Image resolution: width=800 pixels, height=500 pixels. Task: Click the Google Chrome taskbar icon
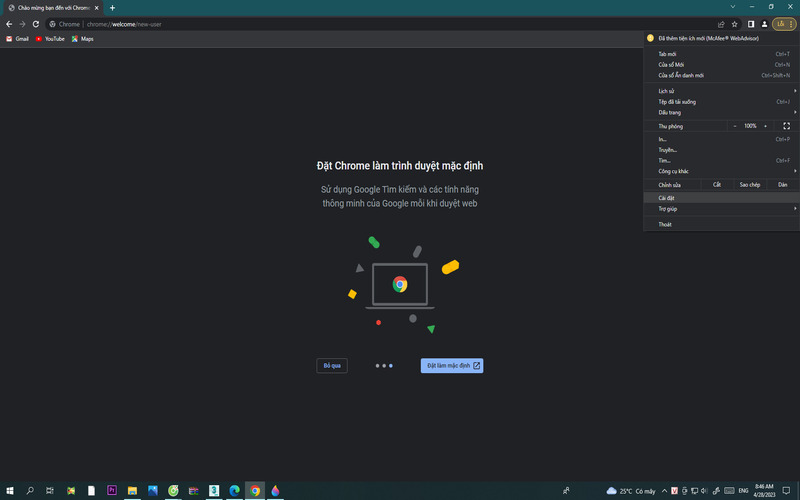click(255, 491)
